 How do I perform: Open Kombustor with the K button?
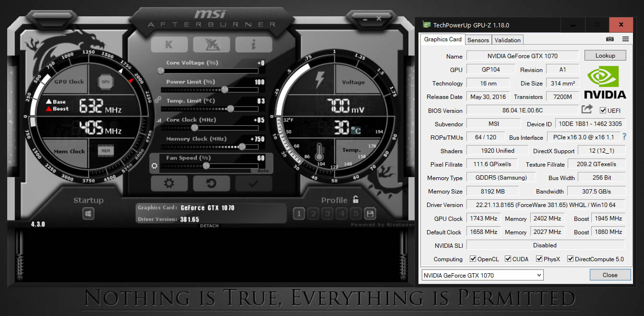tap(169, 44)
